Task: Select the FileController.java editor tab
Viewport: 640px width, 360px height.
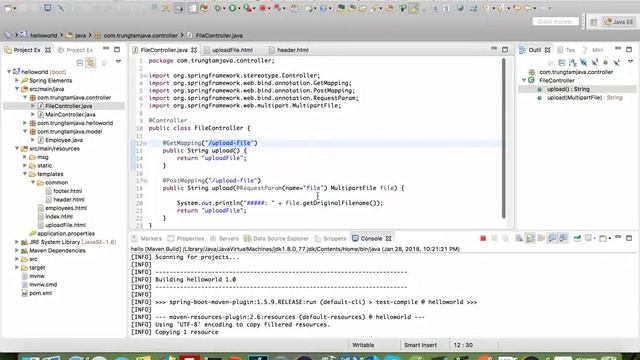Action: (164, 50)
